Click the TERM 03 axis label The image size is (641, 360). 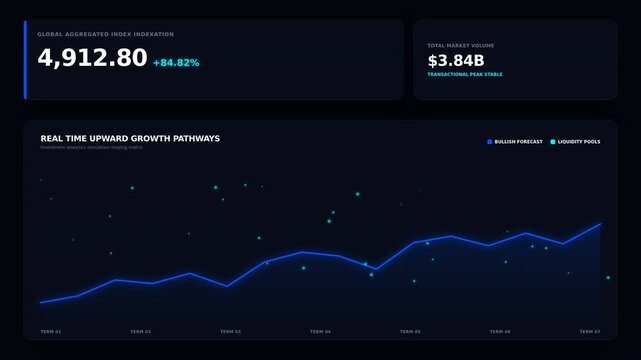point(231,331)
